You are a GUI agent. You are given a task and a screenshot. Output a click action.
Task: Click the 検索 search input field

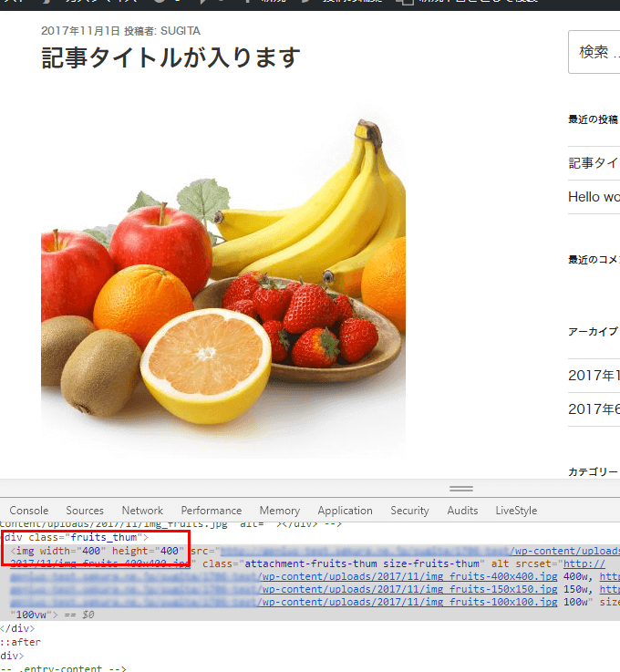594,52
